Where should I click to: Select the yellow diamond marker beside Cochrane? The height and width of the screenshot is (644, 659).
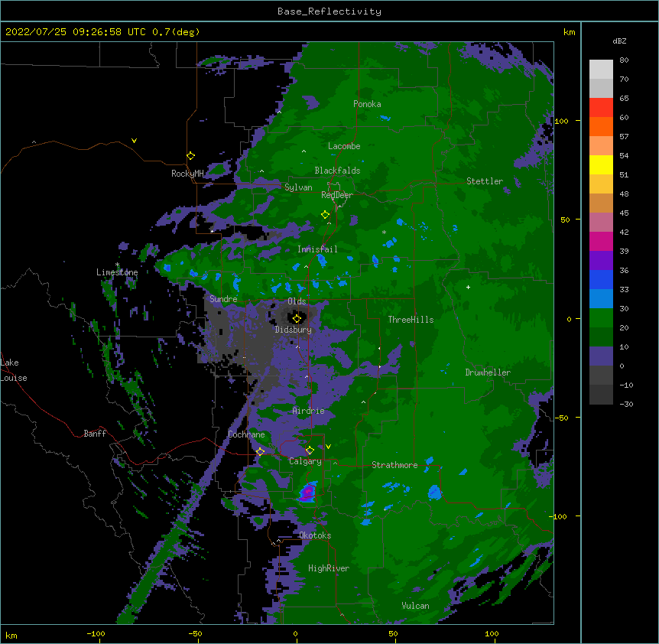260,452
